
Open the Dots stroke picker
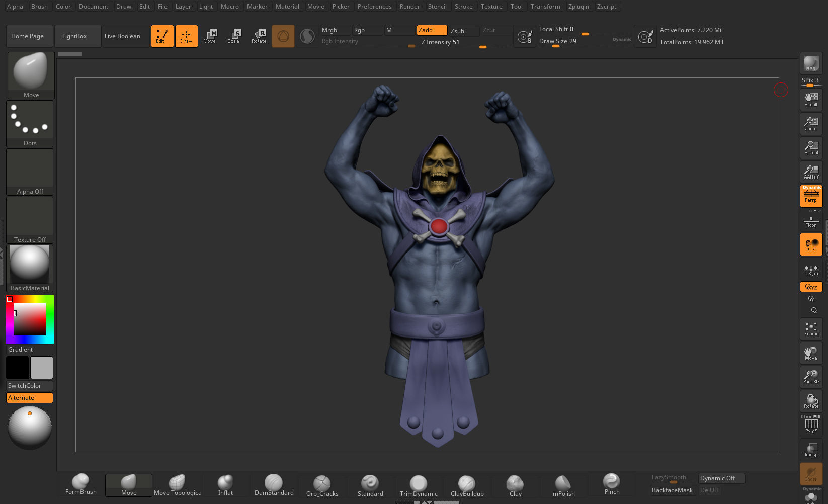coord(30,124)
